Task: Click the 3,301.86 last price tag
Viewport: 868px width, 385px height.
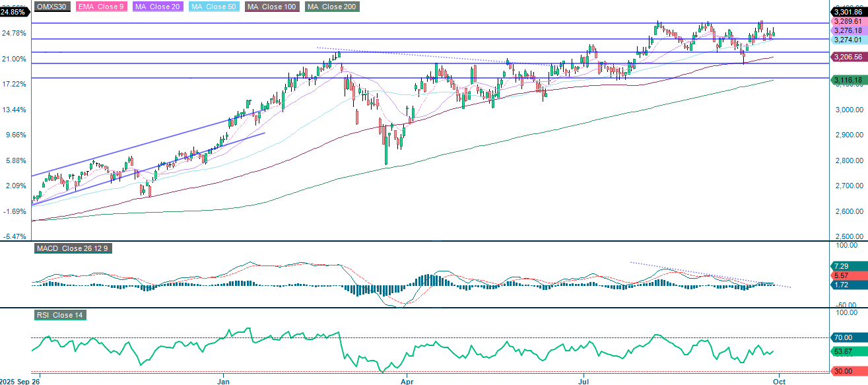Action: [x=848, y=11]
